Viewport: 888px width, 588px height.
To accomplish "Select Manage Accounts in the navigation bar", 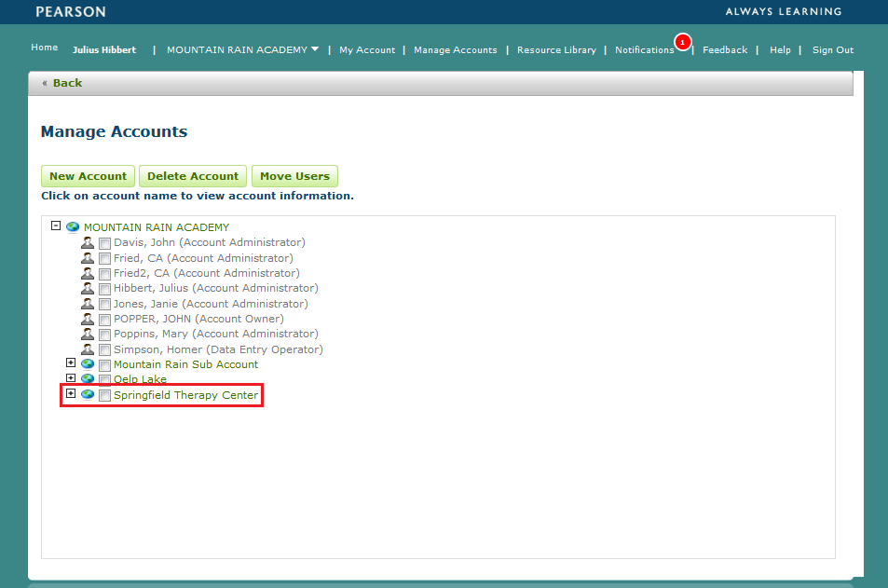I will click(x=455, y=49).
